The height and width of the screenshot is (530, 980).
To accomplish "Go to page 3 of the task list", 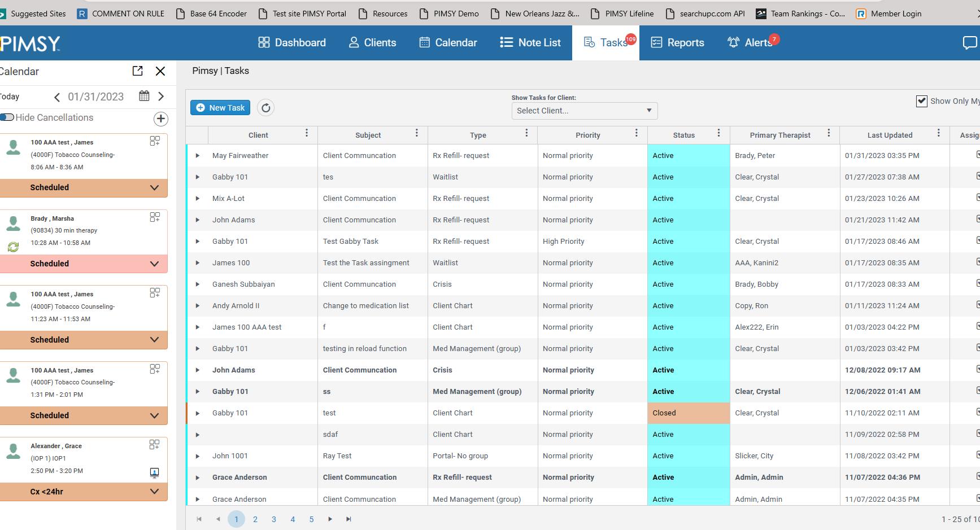I will pos(274,519).
